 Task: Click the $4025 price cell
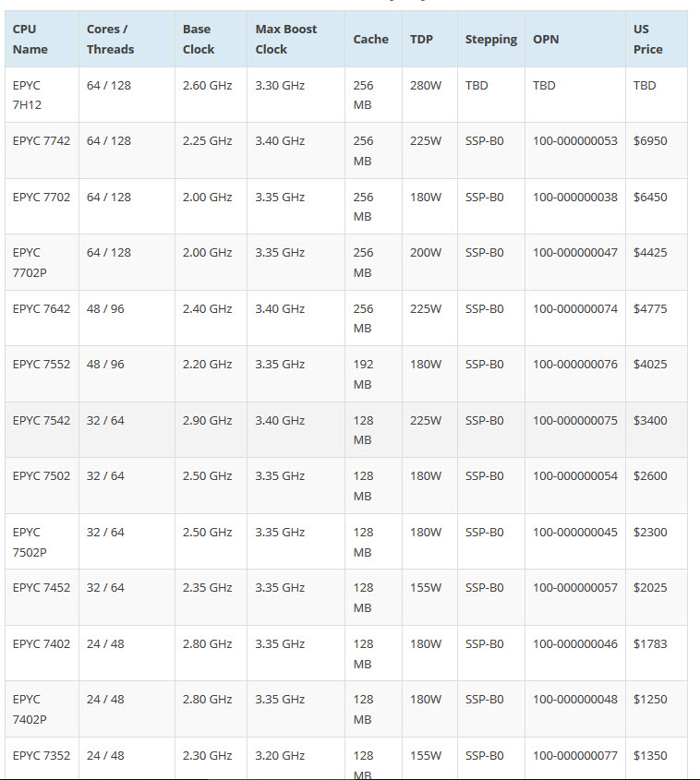[x=657, y=374]
